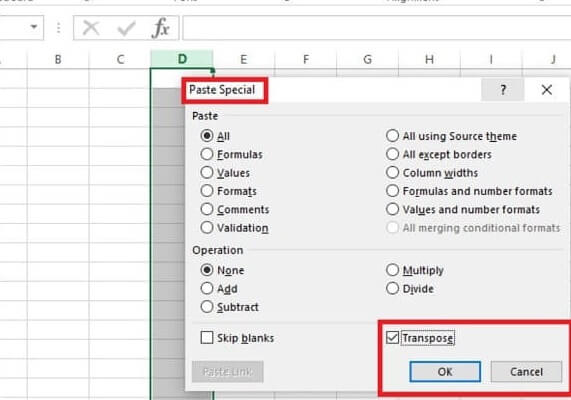Click the Cancel button in dialog
This screenshot has height=400, width=571.
coord(526,372)
